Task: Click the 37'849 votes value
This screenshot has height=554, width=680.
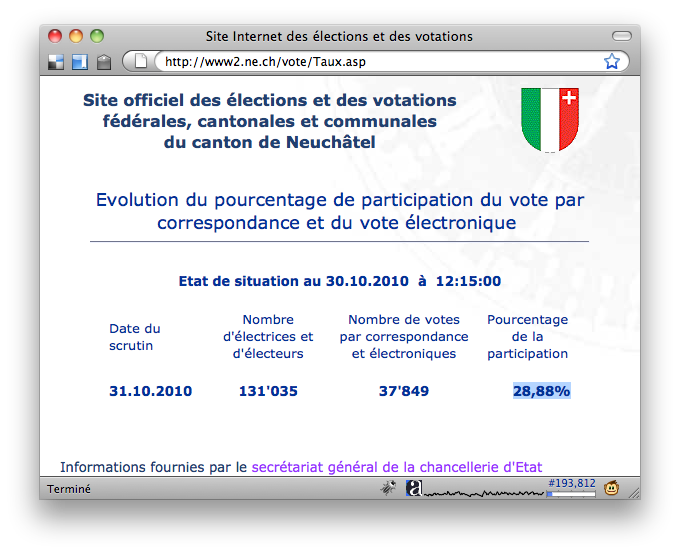Action: [x=404, y=391]
